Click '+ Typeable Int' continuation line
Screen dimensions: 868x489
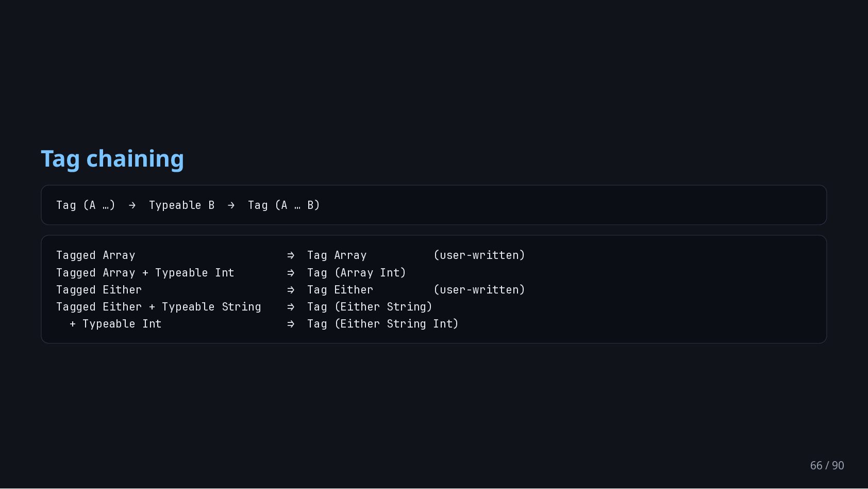click(115, 324)
